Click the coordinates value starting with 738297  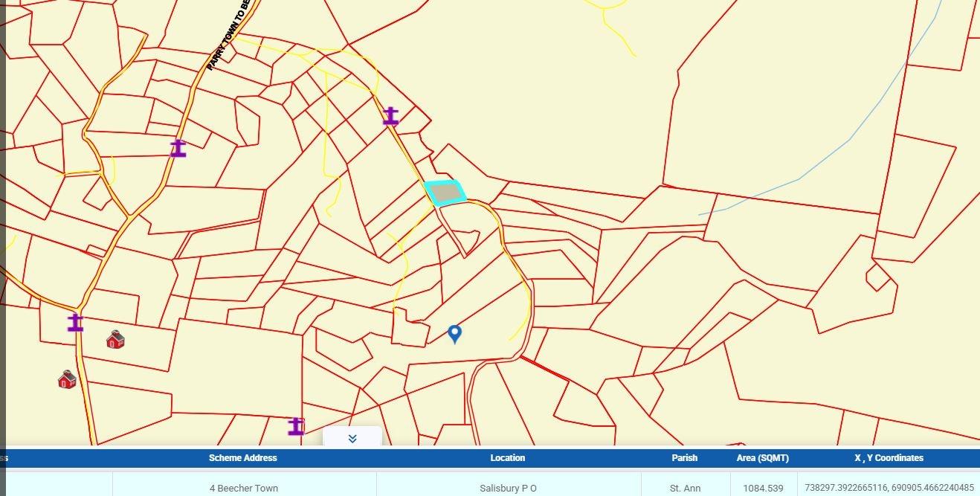(x=889, y=489)
